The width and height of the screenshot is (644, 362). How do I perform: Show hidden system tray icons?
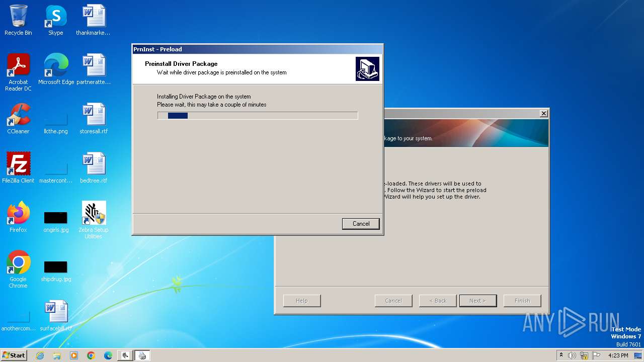561,355
